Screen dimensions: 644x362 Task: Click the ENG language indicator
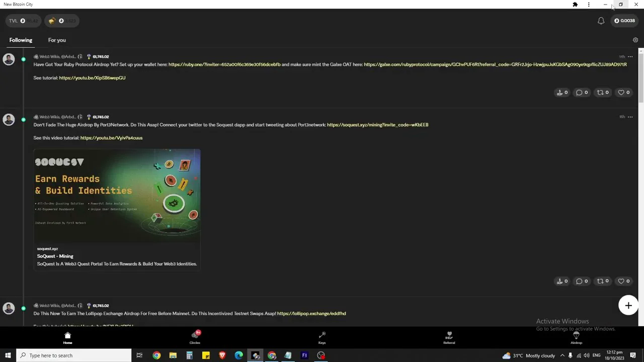[x=597, y=355]
